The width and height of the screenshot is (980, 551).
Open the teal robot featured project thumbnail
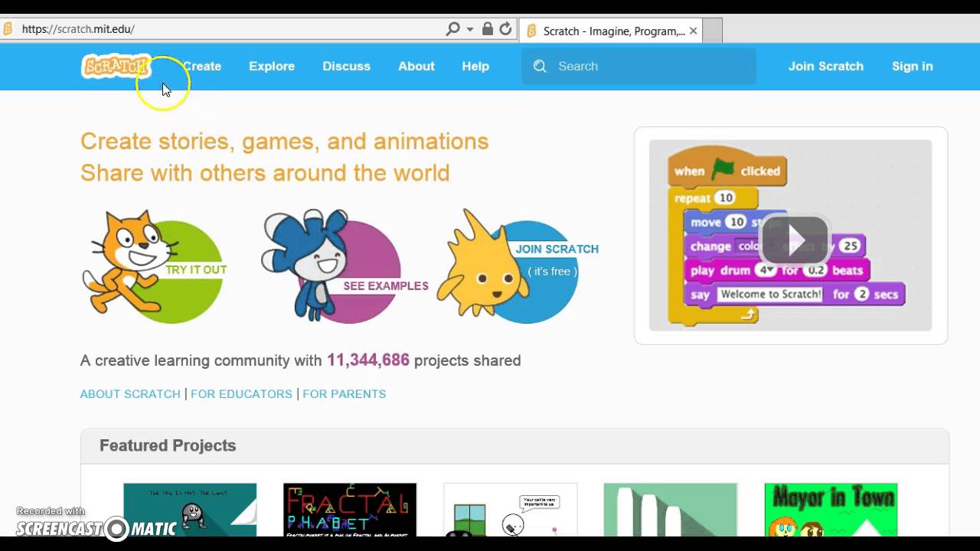[x=190, y=510]
